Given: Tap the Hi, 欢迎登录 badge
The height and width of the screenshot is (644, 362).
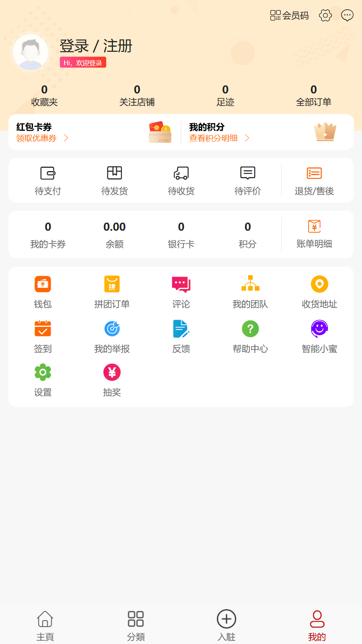Looking at the screenshot, I should click(x=83, y=62).
